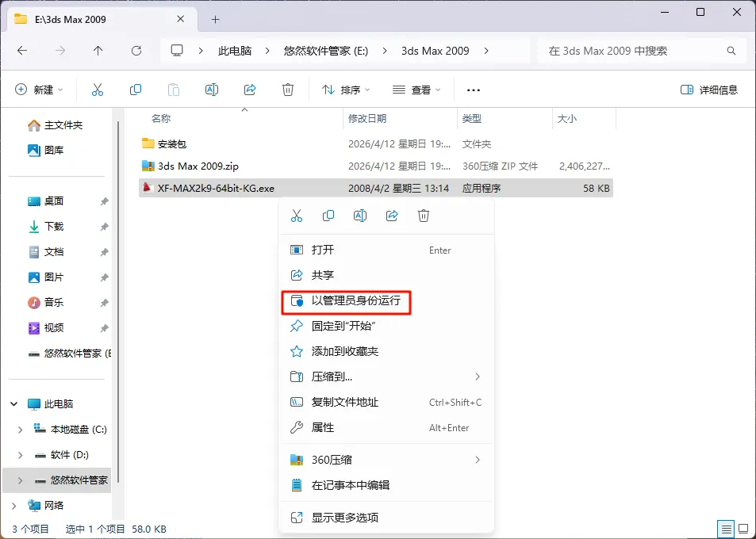756x539 pixels.
Task: Click Copy icon in context menu
Action: (x=328, y=216)
